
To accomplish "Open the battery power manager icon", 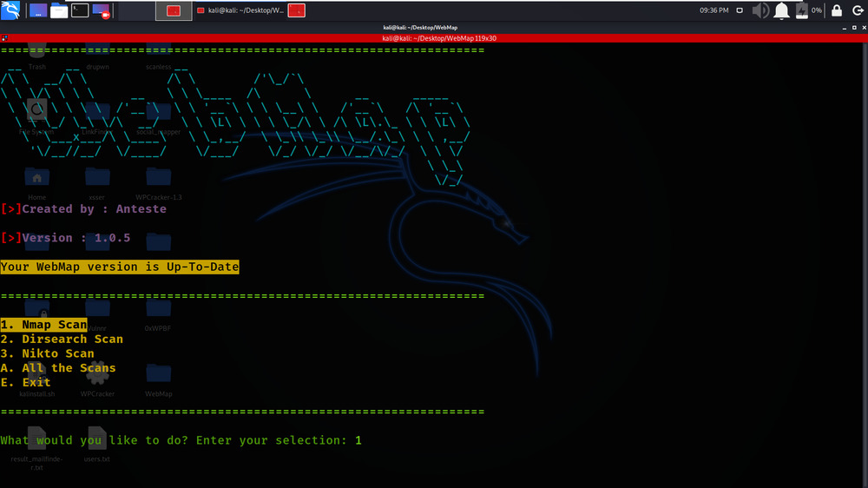I will [x=801, y=10].
